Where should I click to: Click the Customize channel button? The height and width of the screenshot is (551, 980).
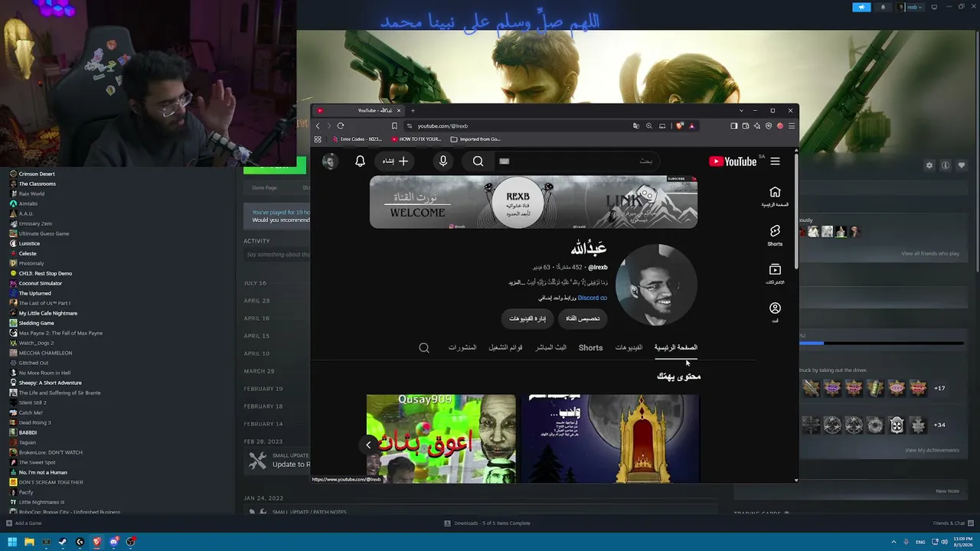(583, 318)
